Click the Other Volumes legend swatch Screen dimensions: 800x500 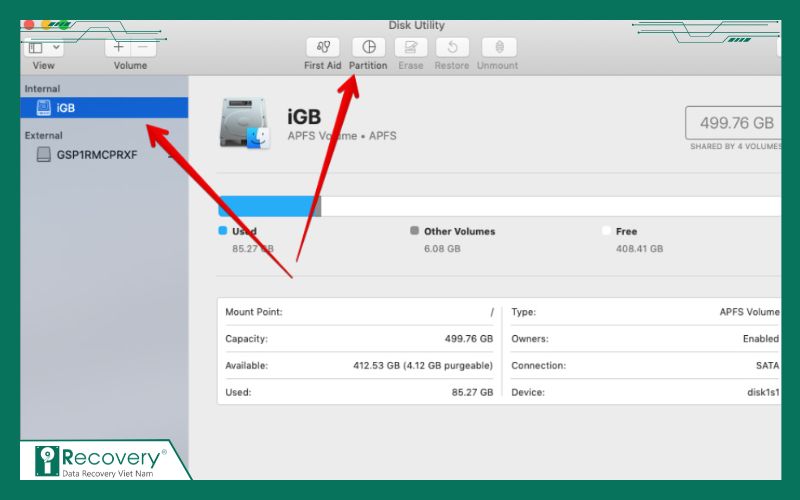[x=414, y=231]
